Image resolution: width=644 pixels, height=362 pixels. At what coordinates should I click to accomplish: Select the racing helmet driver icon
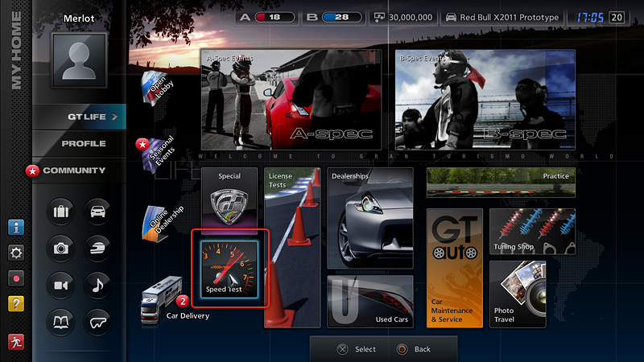click(x=97, y=249)
